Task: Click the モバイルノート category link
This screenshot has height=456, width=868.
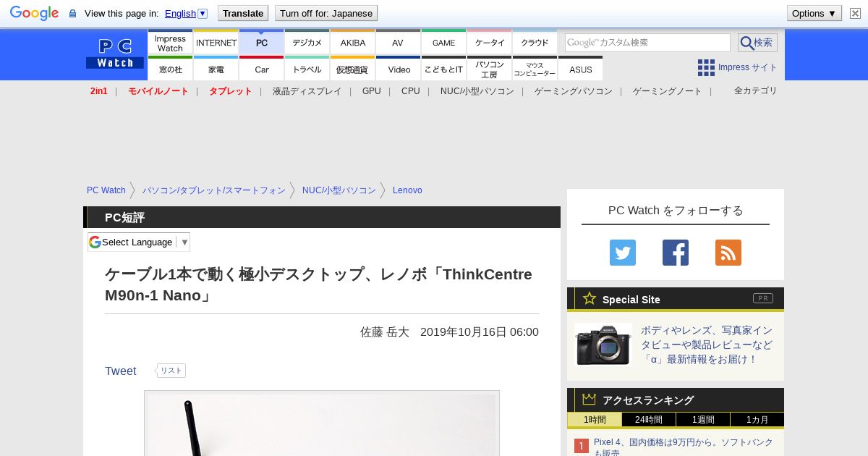Action: pos(158,91)
